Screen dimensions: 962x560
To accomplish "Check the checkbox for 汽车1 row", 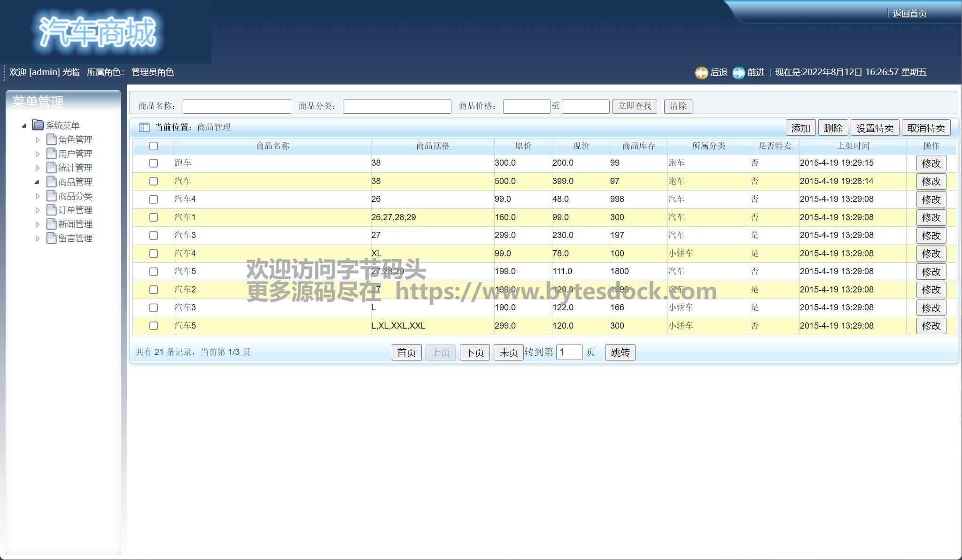I will [x=154, y=217].
